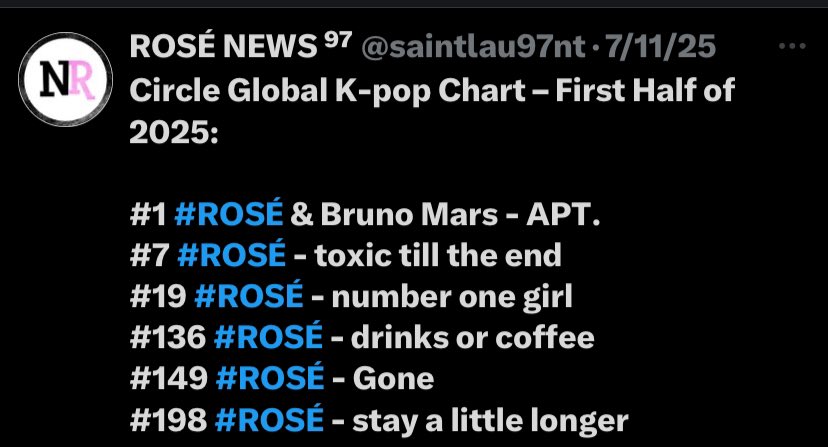Tap the #ROSÉ hashtag before drinks or coffee
The image size is (828, 447).
268,336
